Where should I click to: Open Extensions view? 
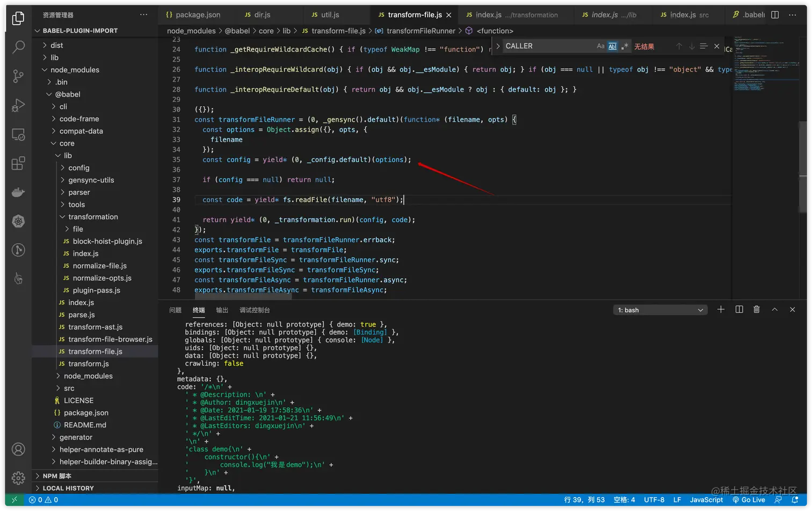(x=18, y=163)
